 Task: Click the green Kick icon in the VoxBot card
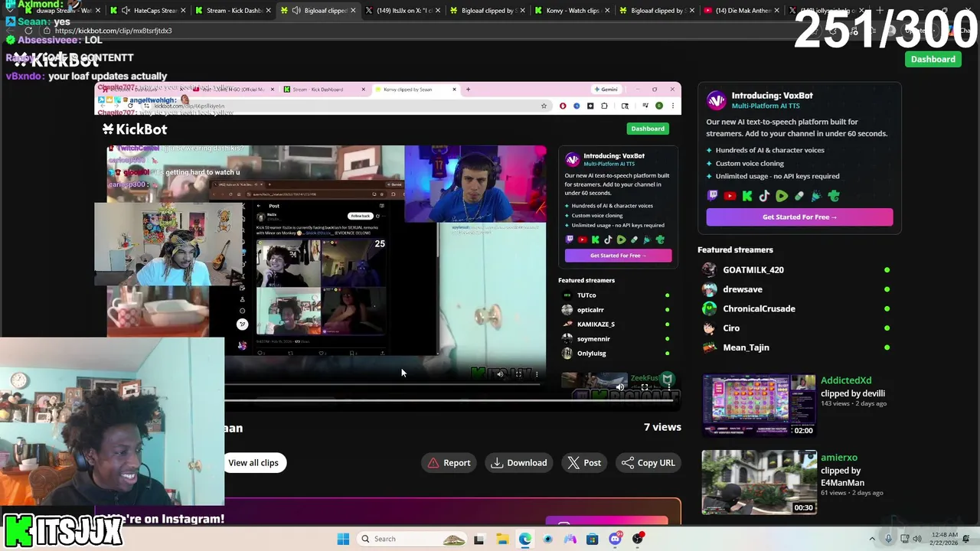[x=747, y=196]
